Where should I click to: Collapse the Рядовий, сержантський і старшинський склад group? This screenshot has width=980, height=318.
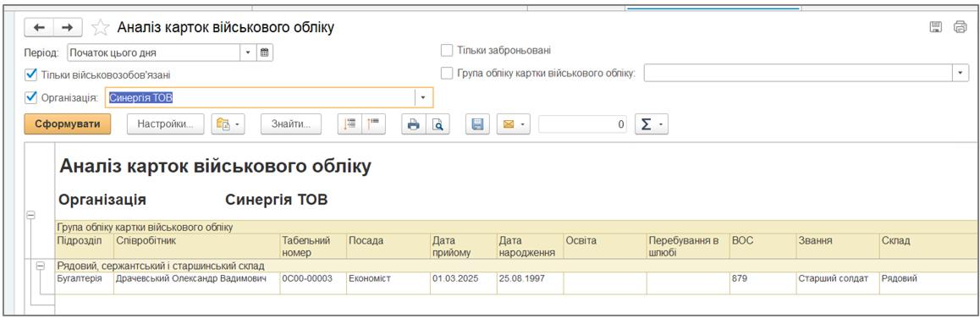[41, 266]
